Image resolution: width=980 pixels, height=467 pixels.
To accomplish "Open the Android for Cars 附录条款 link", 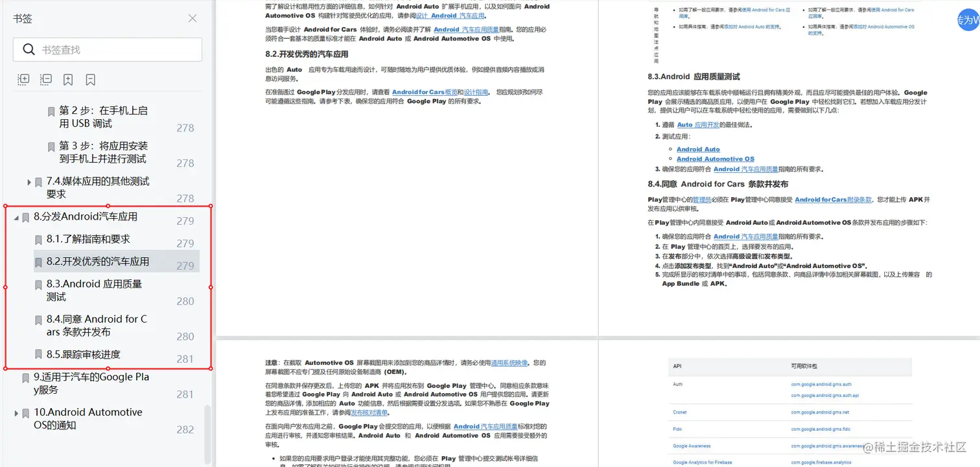I will coord(834,199).
